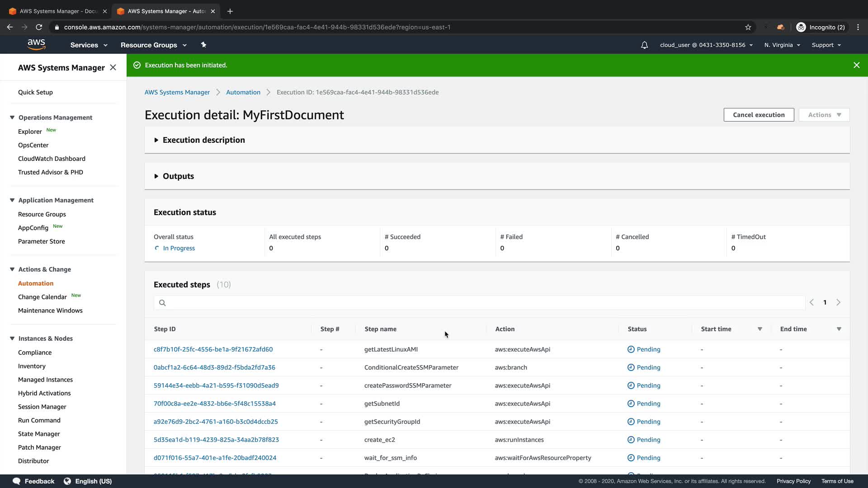Go to next page of executed steps

coord(838,302)
